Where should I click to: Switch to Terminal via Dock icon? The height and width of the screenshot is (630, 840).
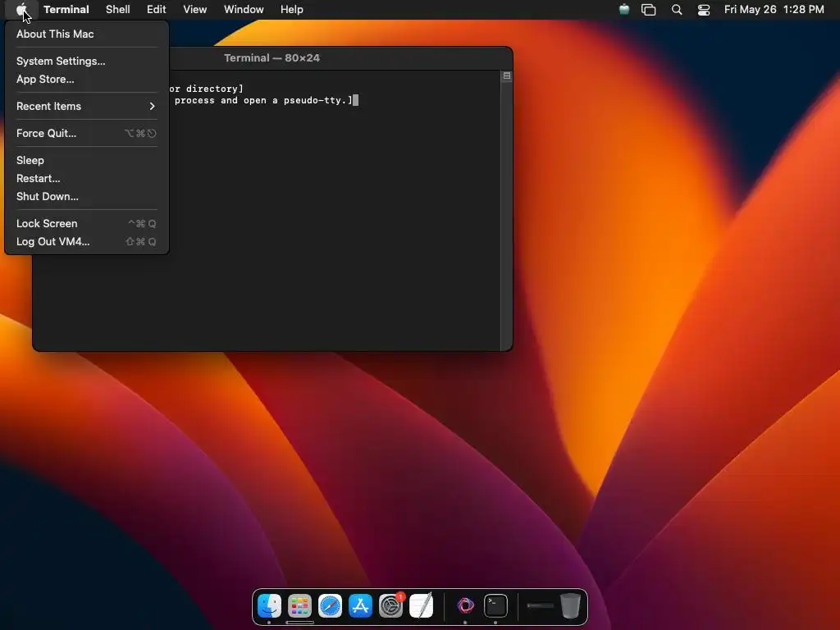click(495, 606)
